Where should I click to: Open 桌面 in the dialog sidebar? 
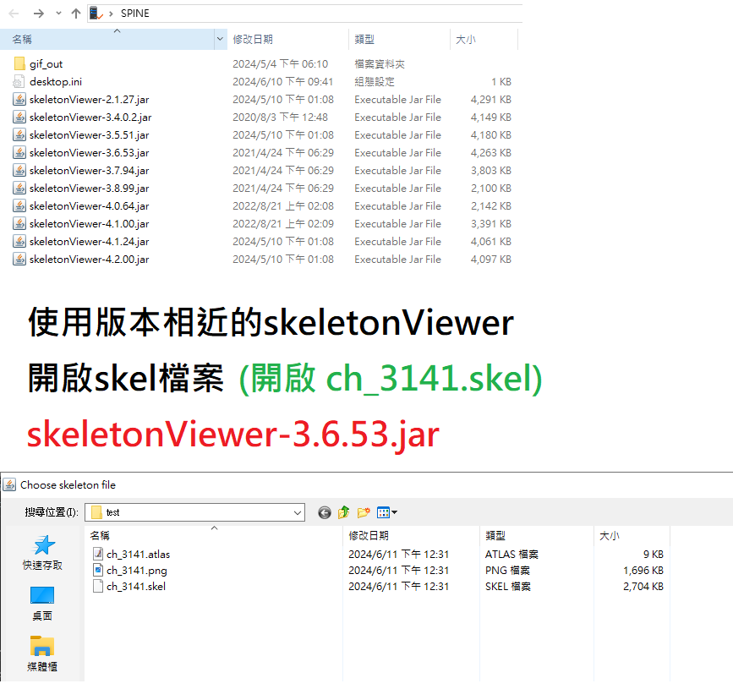(x=42, y=604)
